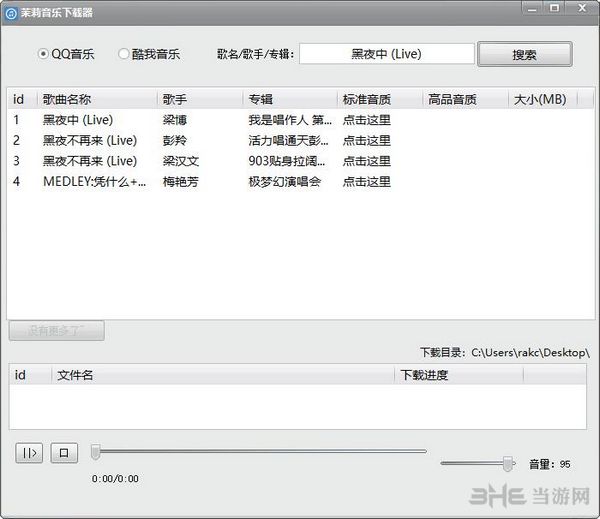
Task: Click the 标准音质 column header
Action: (x=380, y=100)
